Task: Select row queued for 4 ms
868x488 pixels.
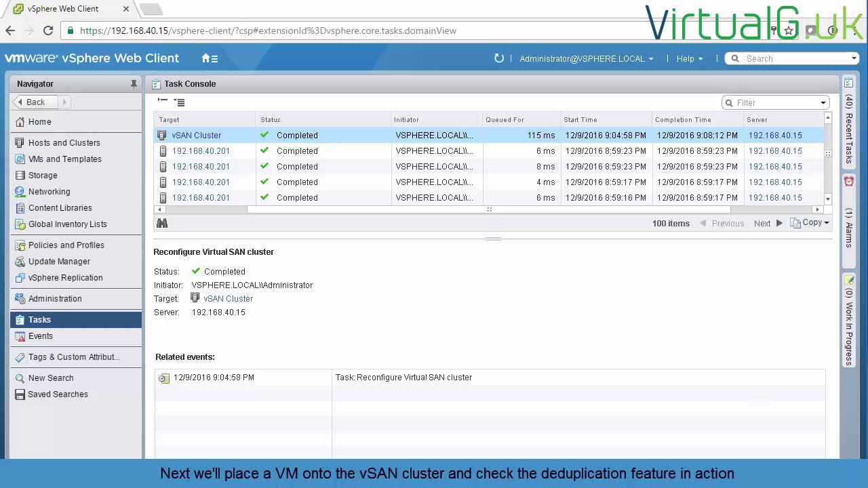Action: coord(488,182)
